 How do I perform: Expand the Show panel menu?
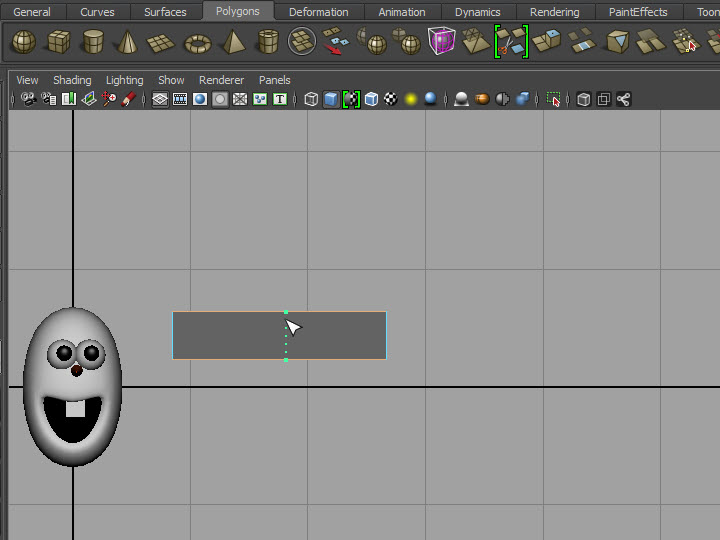[171, 80]
